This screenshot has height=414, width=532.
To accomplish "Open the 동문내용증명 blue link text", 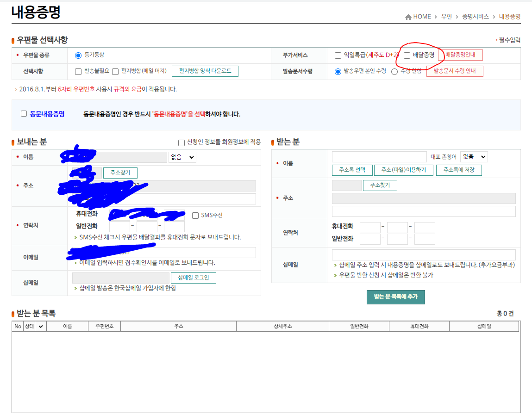I will (x=47, y=114).
